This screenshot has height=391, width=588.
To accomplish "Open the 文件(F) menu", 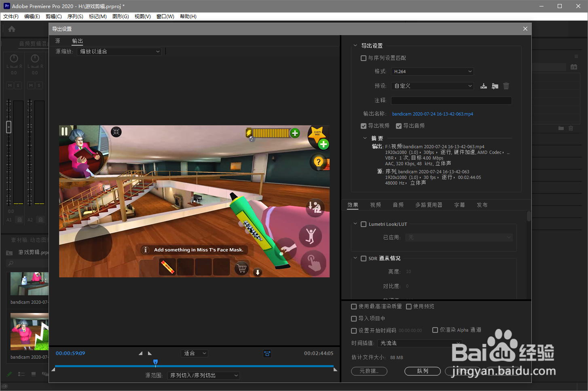I will (11, 17).
